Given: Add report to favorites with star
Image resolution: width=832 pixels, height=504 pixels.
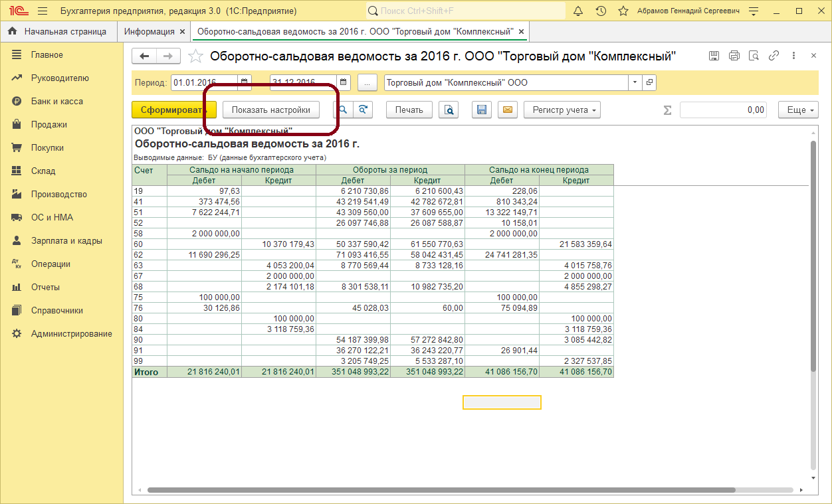Looking at the screenshot, I should coord(195,56).
